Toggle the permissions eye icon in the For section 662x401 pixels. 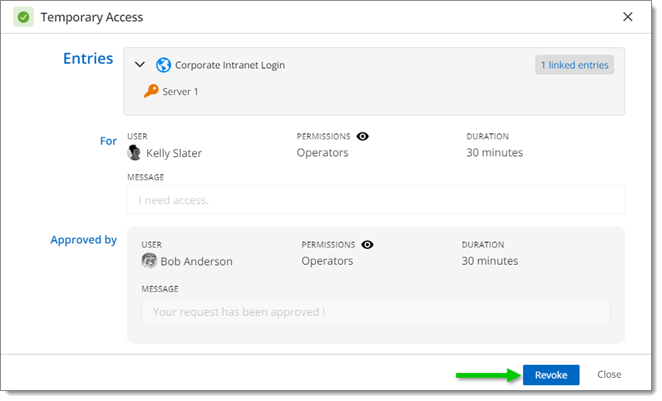point(363,136)
